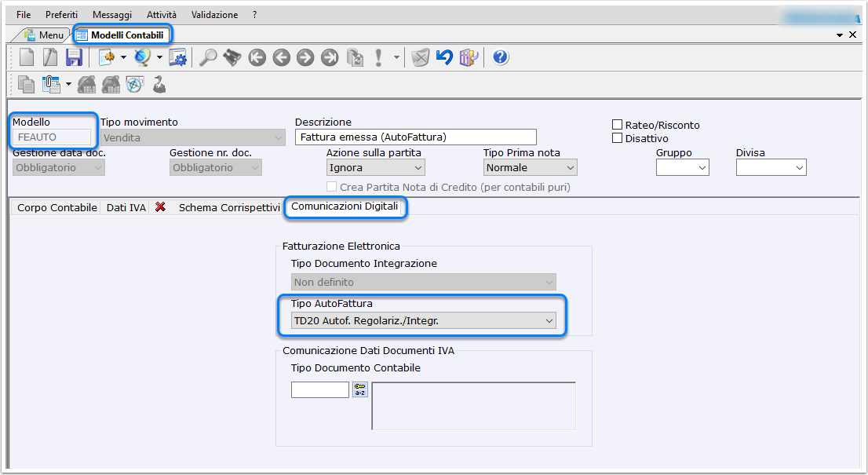Click the second globe-with-table grey icon
Image resolution: width=868 pixels, height=475 pixels.
pyautogui.click(x=111, y=84)
